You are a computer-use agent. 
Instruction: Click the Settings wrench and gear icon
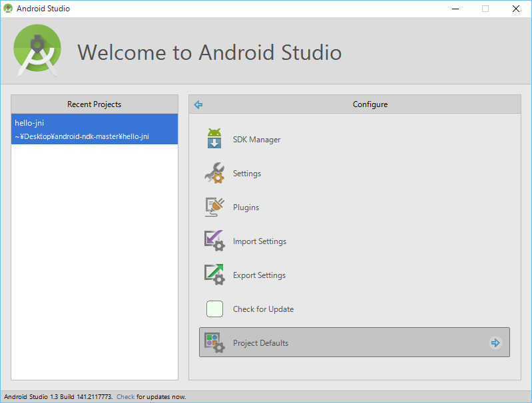point(214,174)
